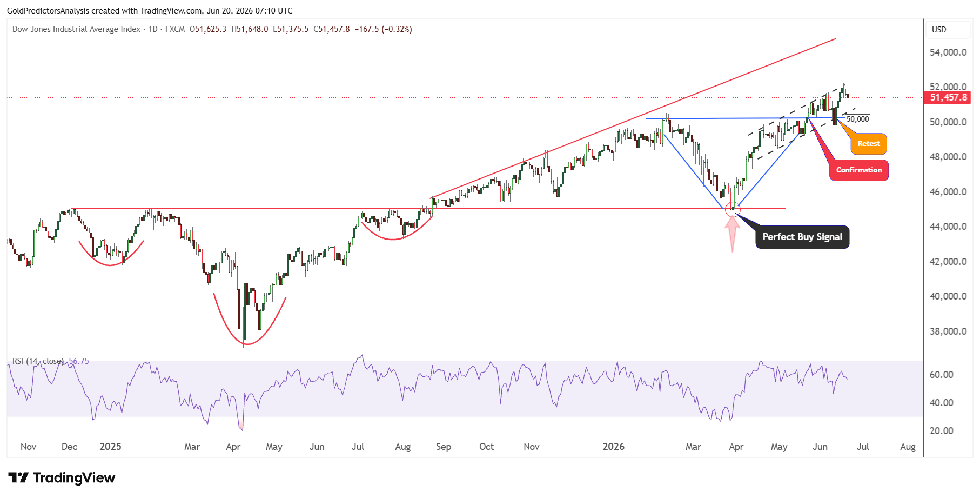
Task: Click the 42,000.0 price axis label
Action: [948, 262]
